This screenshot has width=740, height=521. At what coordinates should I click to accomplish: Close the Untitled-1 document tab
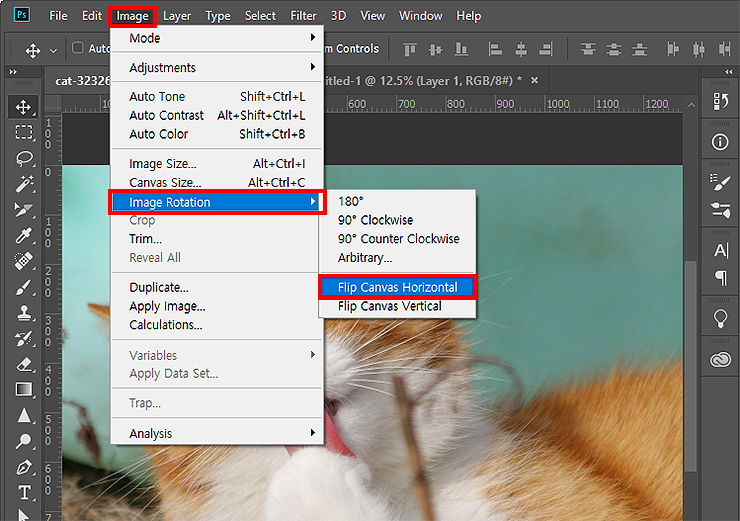point(534,80)
